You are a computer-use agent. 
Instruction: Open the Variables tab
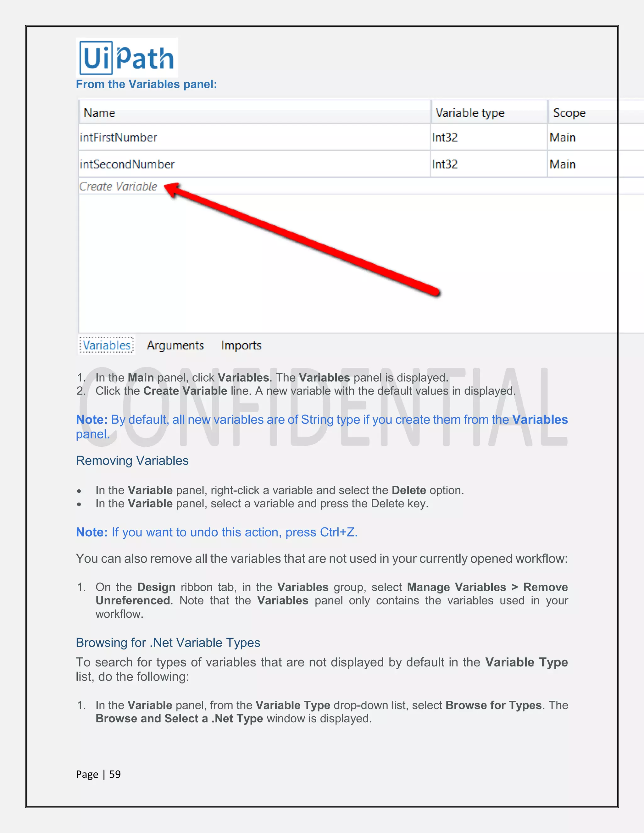point(107,345)
